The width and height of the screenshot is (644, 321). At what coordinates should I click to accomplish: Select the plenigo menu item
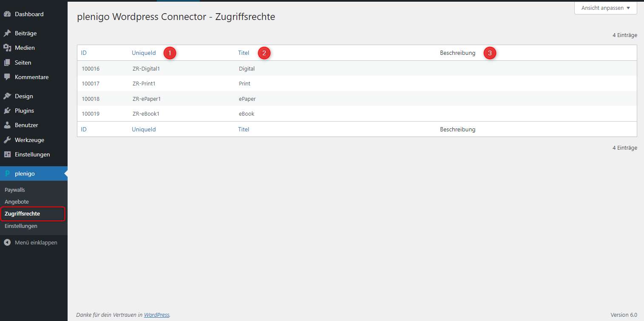[x=34, y=173]
